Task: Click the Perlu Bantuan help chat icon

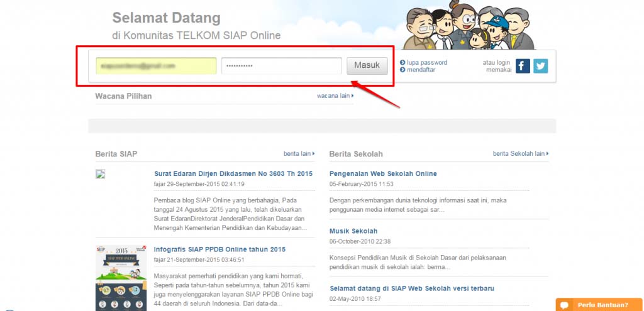Action: [x=564, y=305]
